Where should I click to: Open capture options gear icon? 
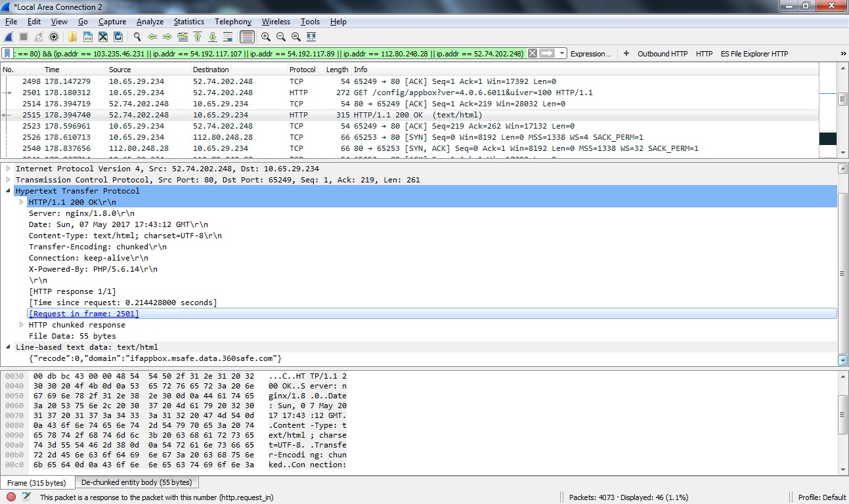point(54,37)
